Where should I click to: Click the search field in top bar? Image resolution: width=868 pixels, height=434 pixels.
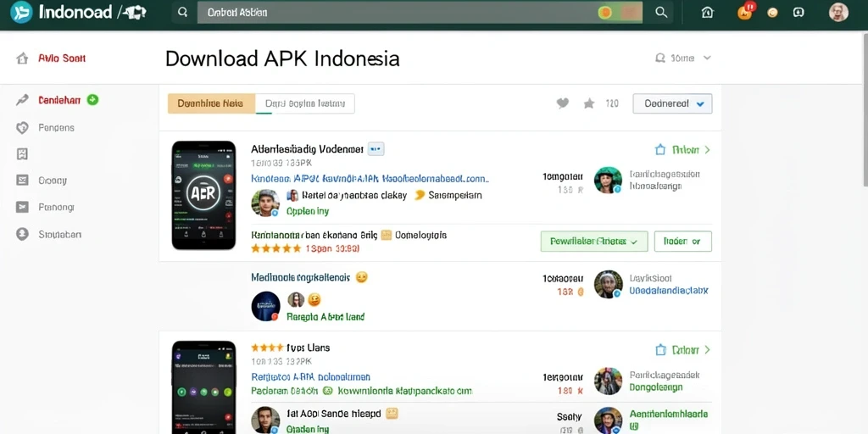click(420, 12)
